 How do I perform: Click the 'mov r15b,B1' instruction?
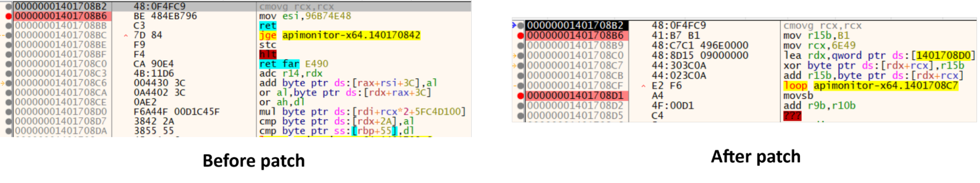[816, 36]
